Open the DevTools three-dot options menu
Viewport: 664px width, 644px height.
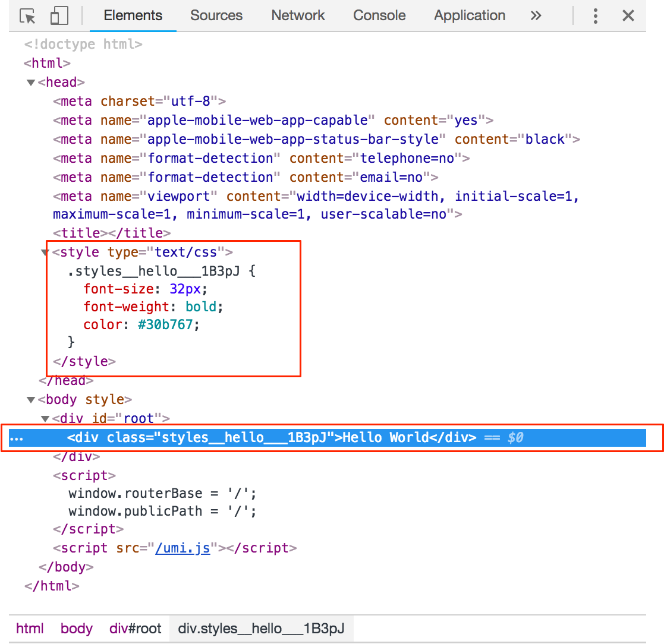pyautogui.click(x=596, y=16)
